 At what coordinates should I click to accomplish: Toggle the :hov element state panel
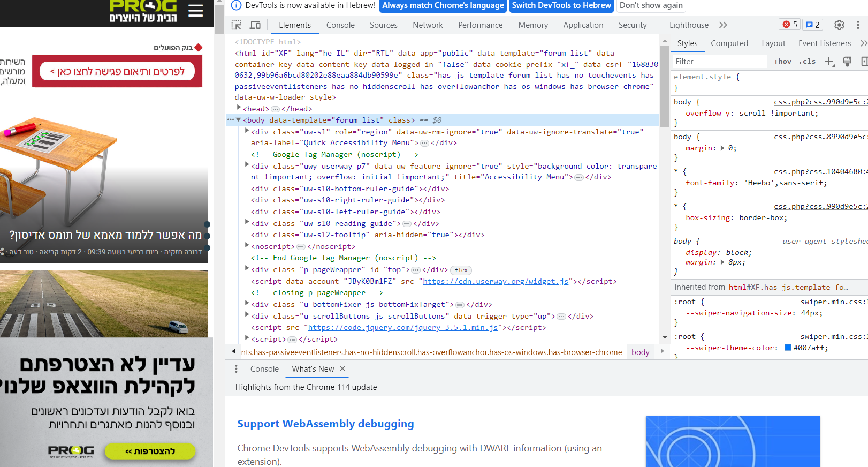[x=783, y=62]
